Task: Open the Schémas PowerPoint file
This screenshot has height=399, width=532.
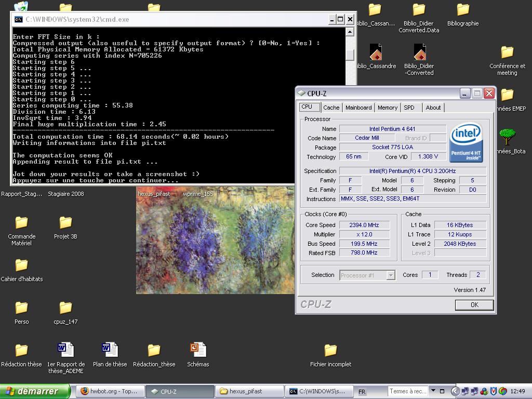Action: click(x=198, y=350)
